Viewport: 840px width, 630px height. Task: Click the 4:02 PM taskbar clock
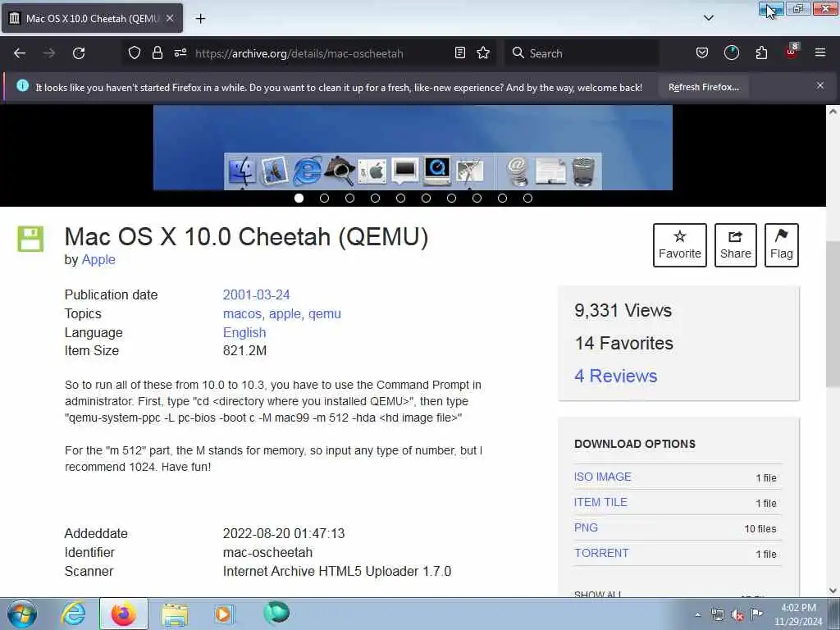tap(798, 614)
